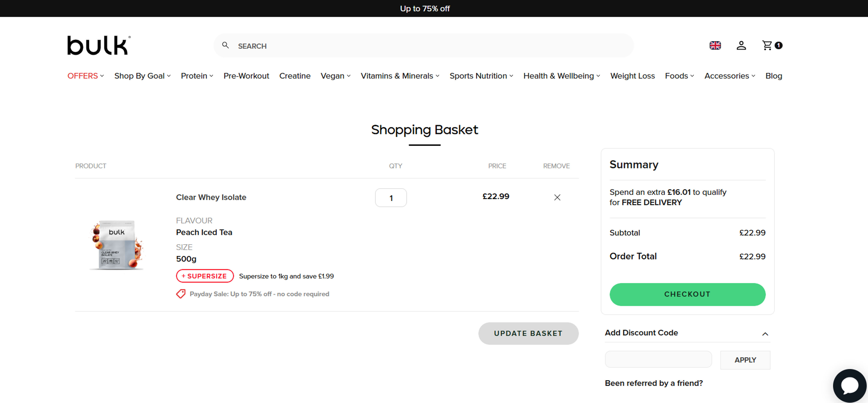Click the FREE DELIVERY qualification message
Screen dimensions: 868x403
pos(668,197)
